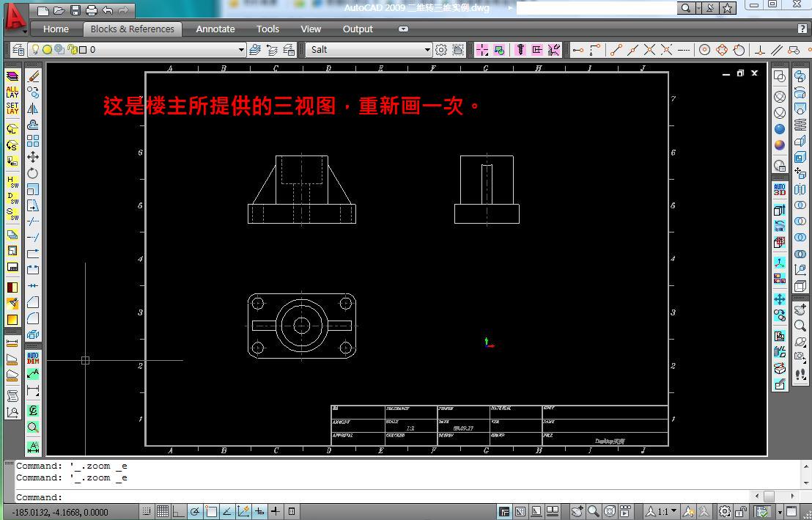812x520 pixels.
Task: Click empty InfoCenter search input field
Action: (x=597, y=8)
